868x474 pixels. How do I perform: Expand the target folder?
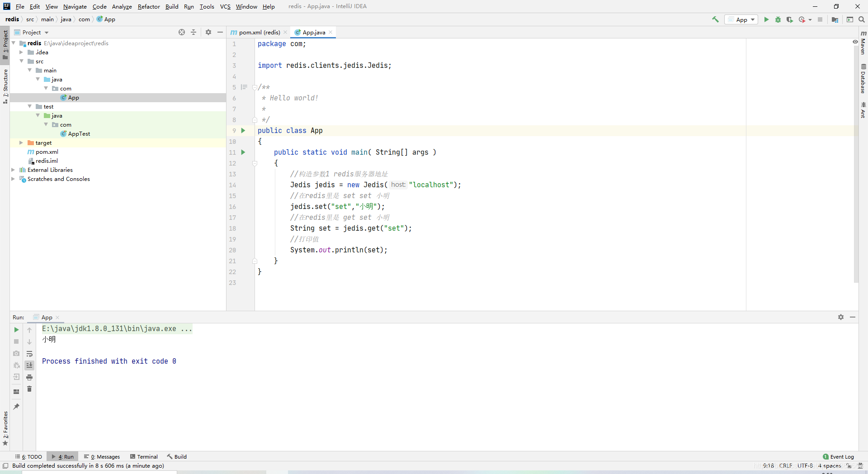tap(21, 142)
